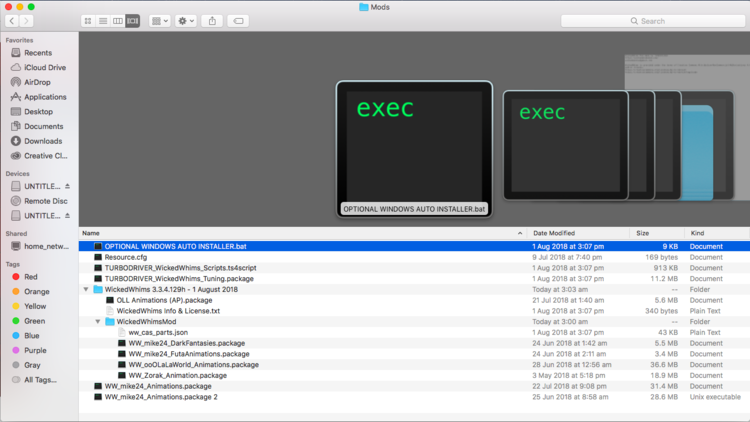Click the Share toolbar button

pos(212,21)
